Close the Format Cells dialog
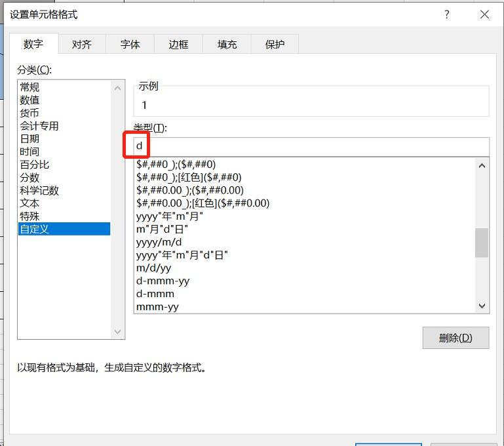Screen dimensions: 504x446 [x=484, y=14]
